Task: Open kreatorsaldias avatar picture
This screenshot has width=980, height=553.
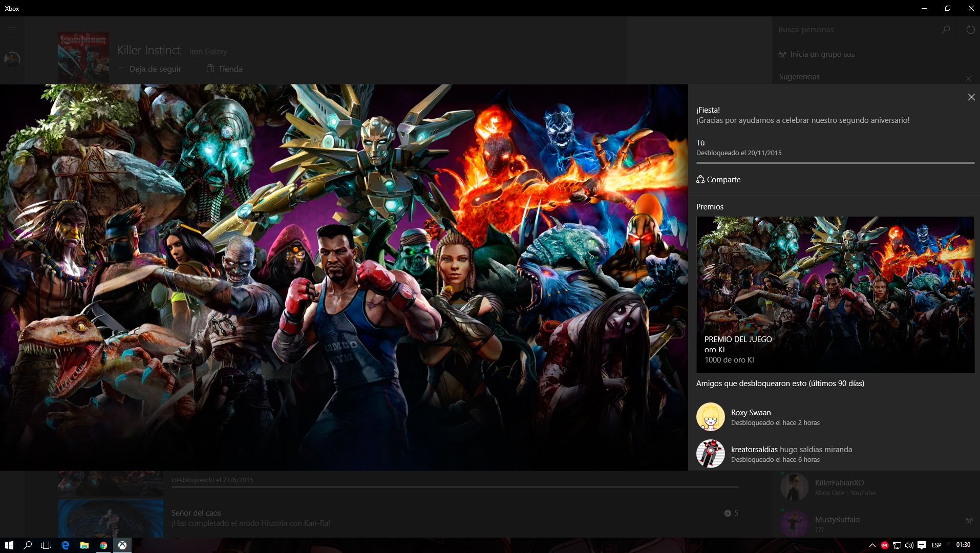Action: click(711, 454)
